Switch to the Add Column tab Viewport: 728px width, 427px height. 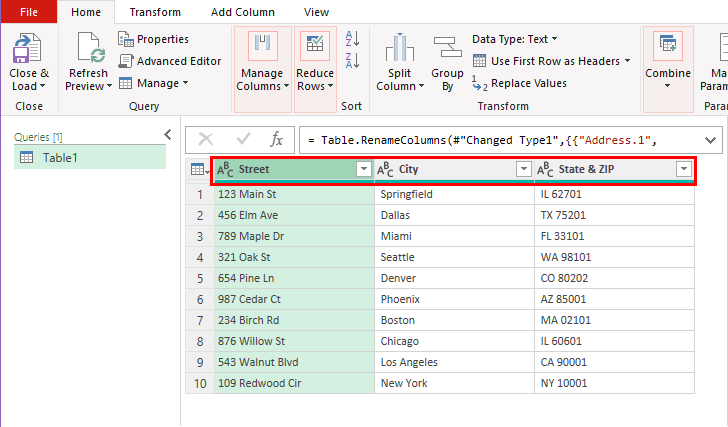pyautogui.click(x=242, y=12)
